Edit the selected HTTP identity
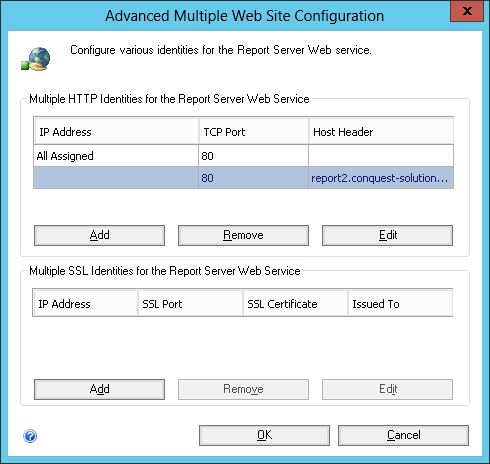This screenshot has width=490, height=464. pos(387,235)
